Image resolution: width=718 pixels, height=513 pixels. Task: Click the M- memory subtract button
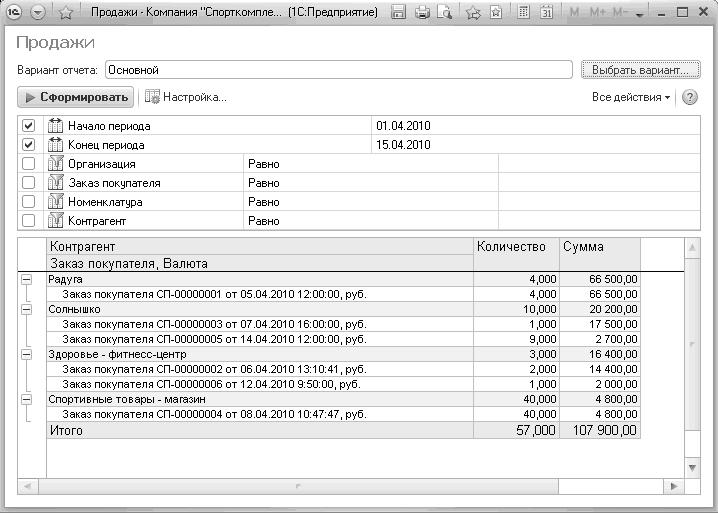[x=620, y=12]
